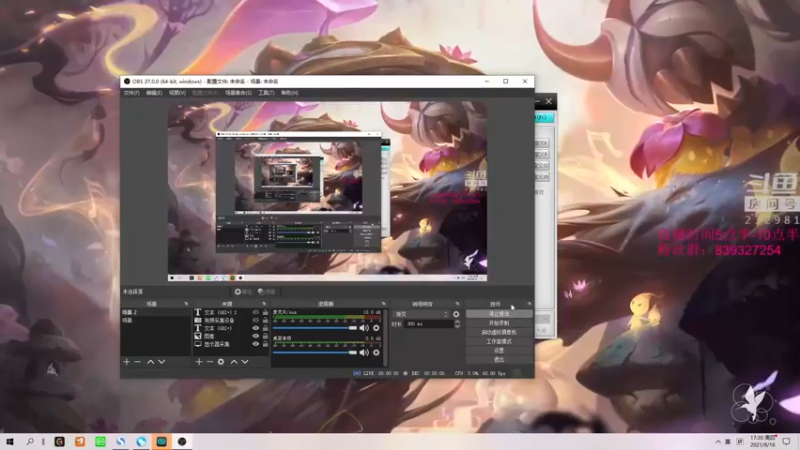
Task: Click the 退出 exit button in controls
Action: pyautogui.click(x=499, y=360)
